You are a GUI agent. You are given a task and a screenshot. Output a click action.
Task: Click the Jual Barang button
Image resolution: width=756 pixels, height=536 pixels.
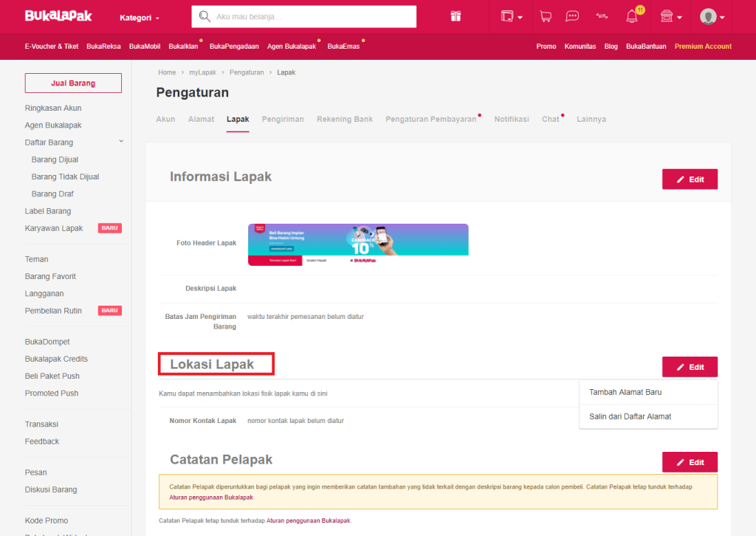pyautogui.click(x=73, y=83)
